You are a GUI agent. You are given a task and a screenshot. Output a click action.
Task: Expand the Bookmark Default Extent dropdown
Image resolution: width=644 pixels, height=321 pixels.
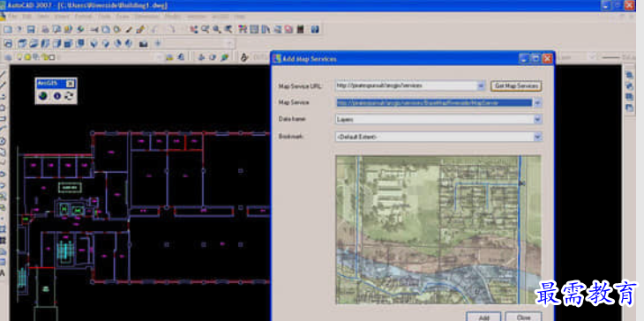[537, 137]
